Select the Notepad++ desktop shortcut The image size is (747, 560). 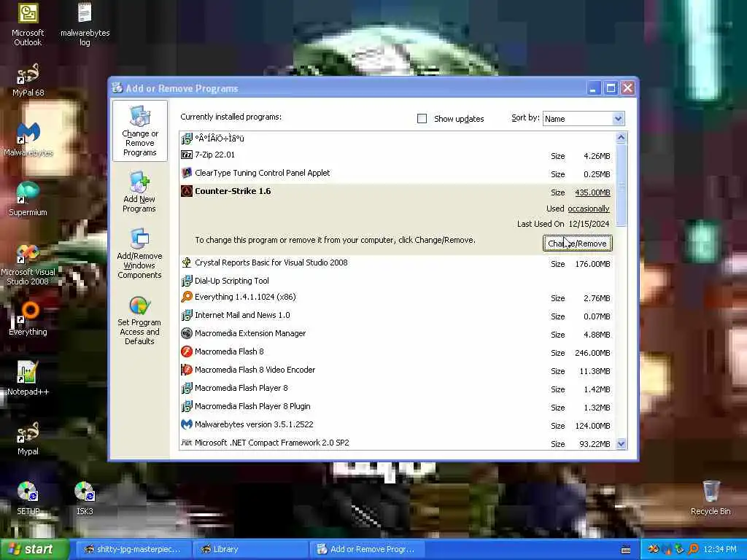click(x=28, y=378)
